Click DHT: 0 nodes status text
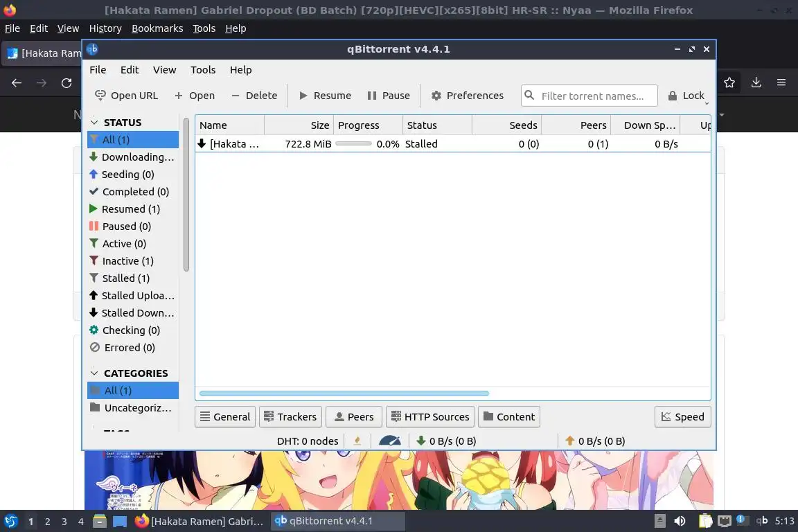This screenshot has width=798, height=532. (308, 441)
